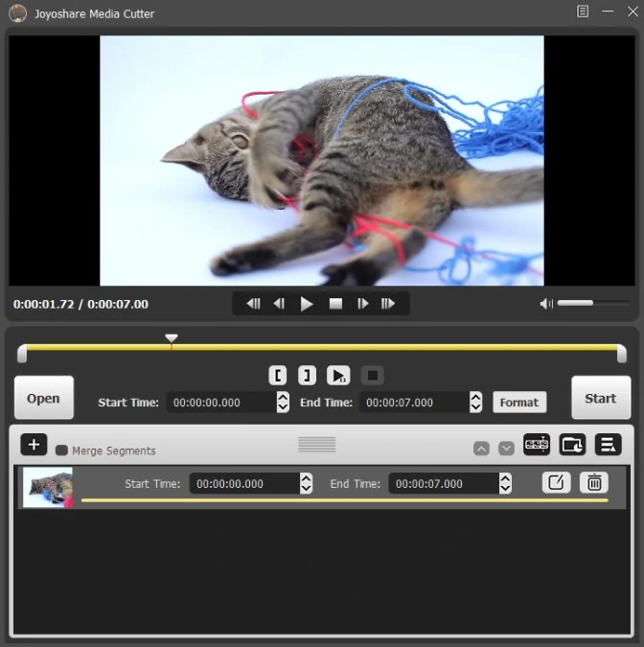The width and height of the screenshot is (644, 647).
Task: Adjust the volume slider
Action: 593,303
